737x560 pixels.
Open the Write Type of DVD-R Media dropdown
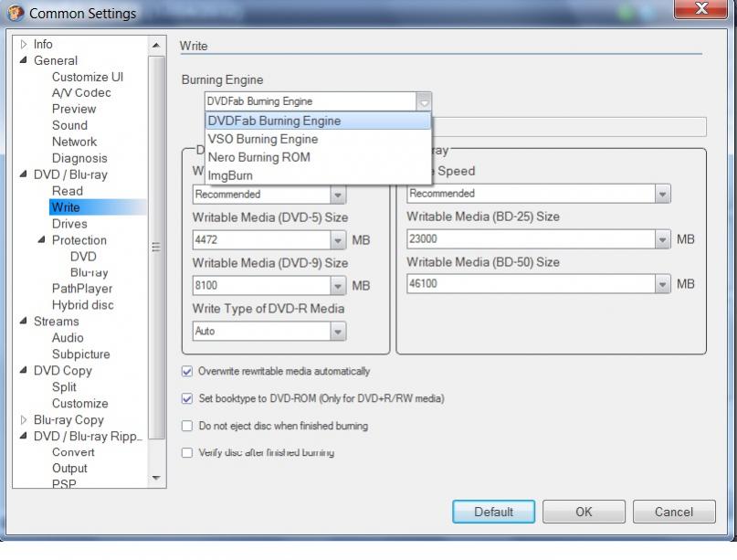(338, 332)
